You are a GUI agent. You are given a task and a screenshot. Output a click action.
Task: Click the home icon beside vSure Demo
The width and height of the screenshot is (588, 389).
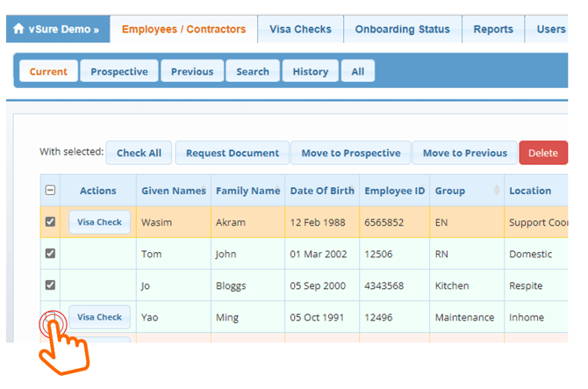[18, 29]
